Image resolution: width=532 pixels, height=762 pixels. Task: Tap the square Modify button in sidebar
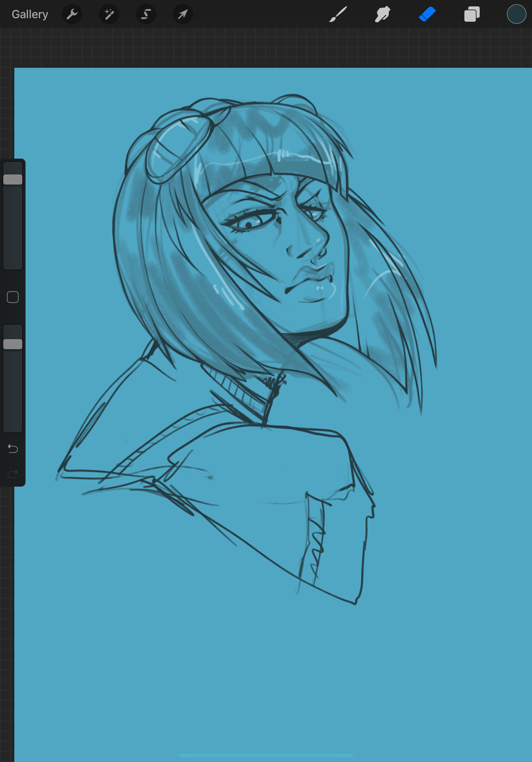[x=13, y=297]
